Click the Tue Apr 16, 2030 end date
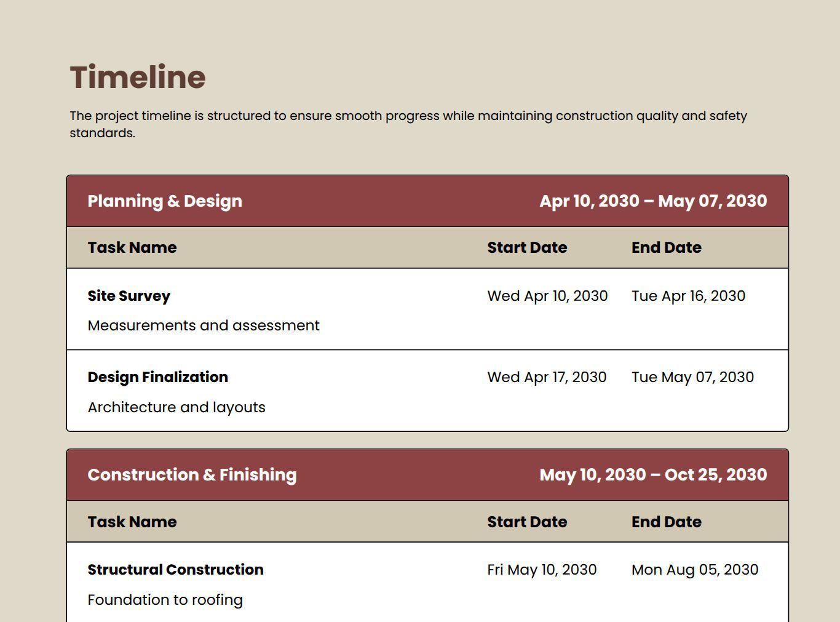Viewport: 840px width, 622px height. tap(688, 296)
